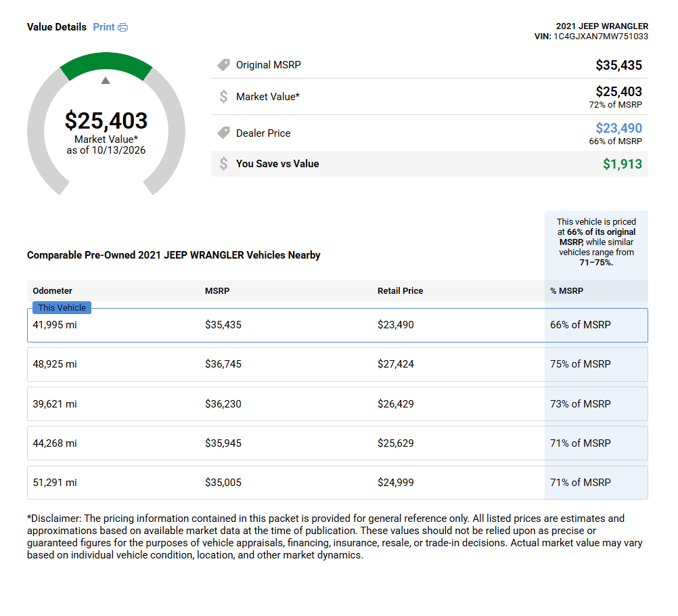Click the blue $23,490 Dealer Price value

point(618,128)
